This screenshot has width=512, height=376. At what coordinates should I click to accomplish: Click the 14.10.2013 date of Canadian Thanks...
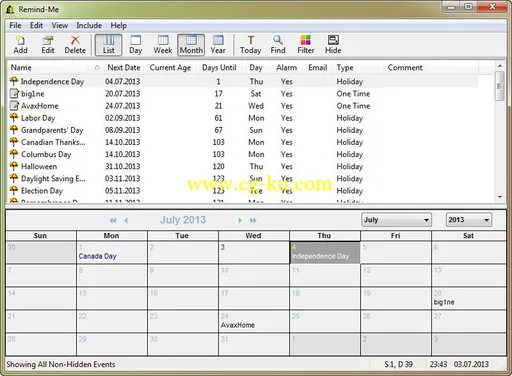click(123, 142)
